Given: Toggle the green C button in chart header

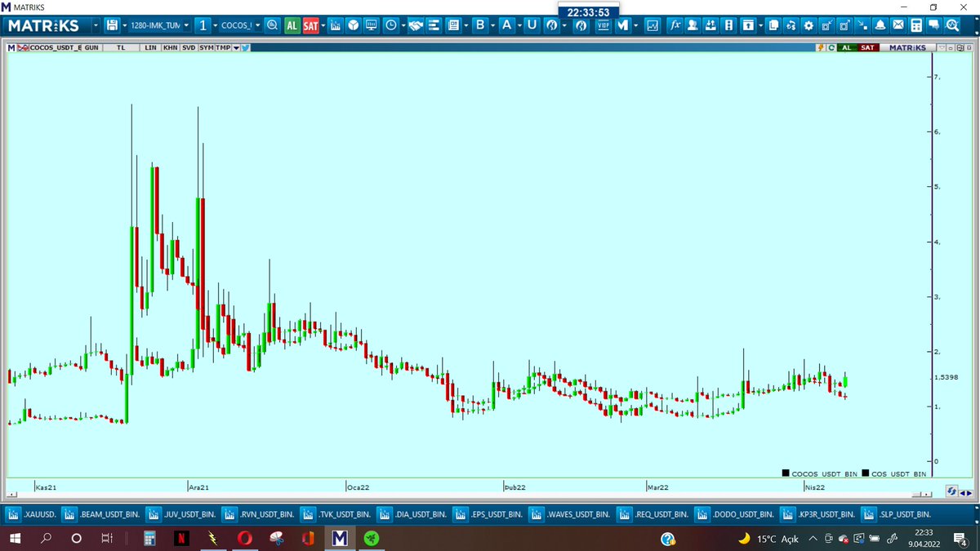Looking at the screenshot, I should tap(831, 47).
